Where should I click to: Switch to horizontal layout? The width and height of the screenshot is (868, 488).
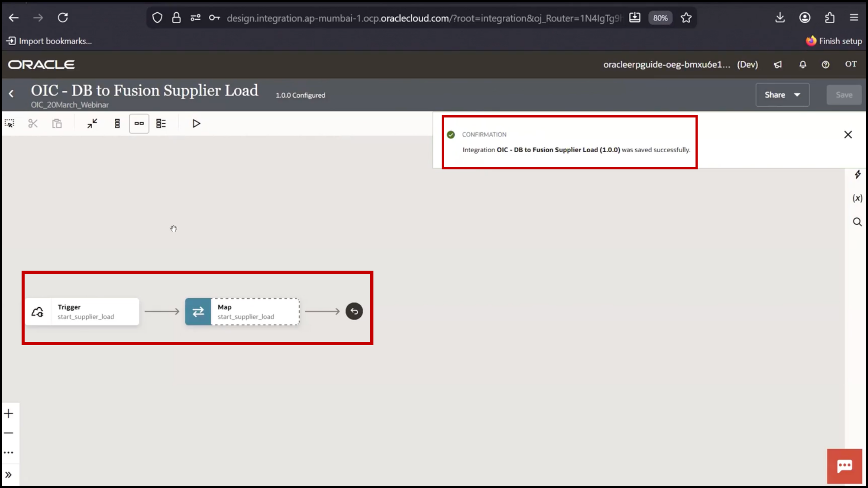[139, 123]
